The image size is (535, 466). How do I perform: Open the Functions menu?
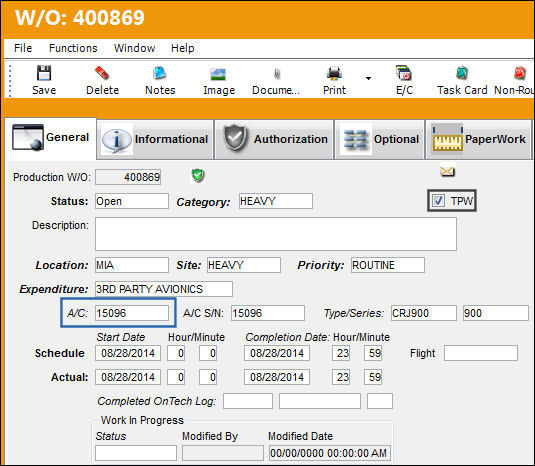point(73,48)
